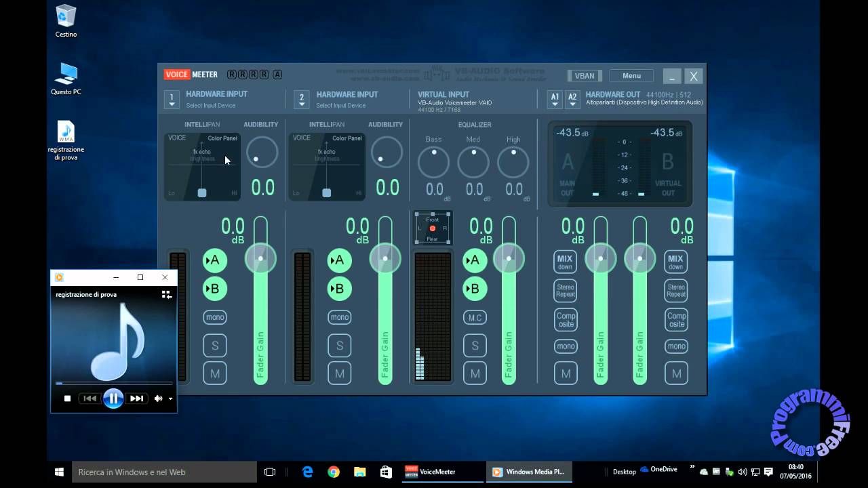Open the Windows Start menu
Viewport: 868px width, 488px height.
[x=59, y=472]
